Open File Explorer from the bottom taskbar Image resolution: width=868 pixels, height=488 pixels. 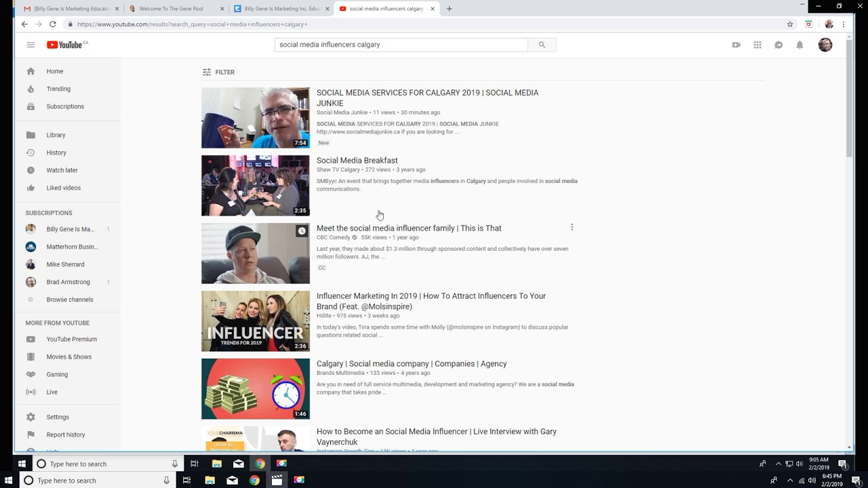tap(210, 481)
